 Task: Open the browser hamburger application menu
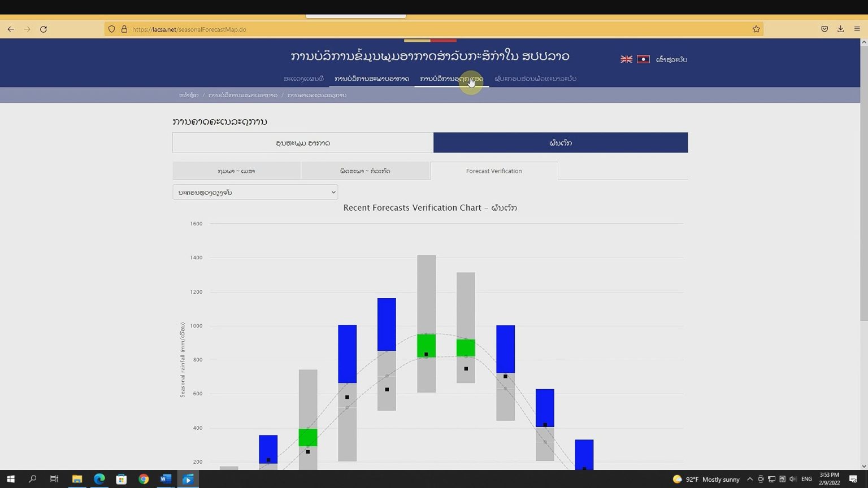[x=857, y=29]
